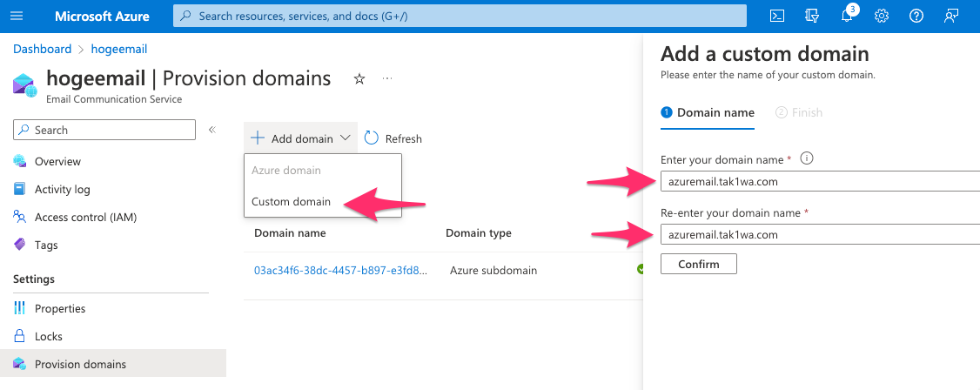Click the Overview globe icon

point(20,161)
